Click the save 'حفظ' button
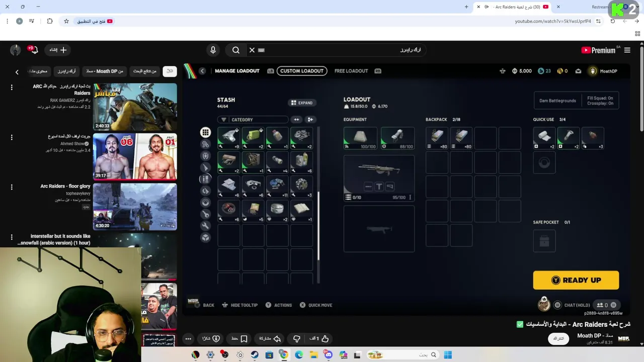 [239, 339]
